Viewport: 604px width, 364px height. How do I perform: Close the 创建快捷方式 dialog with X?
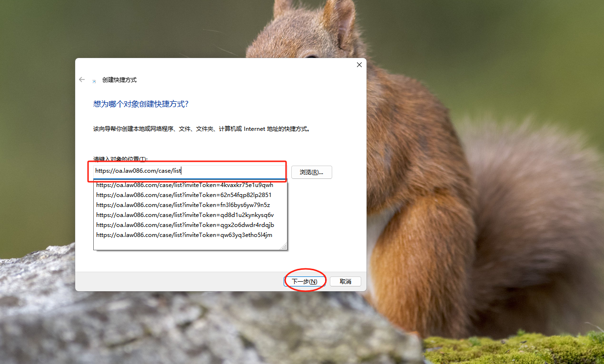click(359, 65)
